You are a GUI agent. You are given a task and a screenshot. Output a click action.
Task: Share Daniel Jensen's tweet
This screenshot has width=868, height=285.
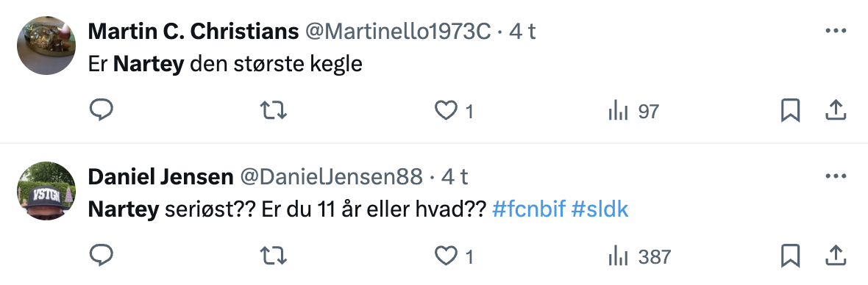click(x=836, y=255)
